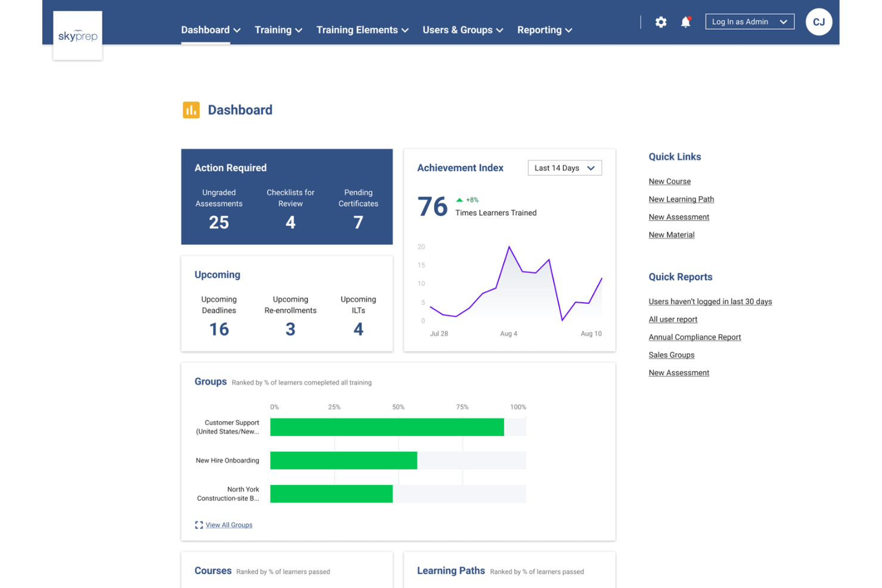This screenshot has height=588, width=882.
Task: Expand the Training menu chevron
Action: (x=298, y=30)
